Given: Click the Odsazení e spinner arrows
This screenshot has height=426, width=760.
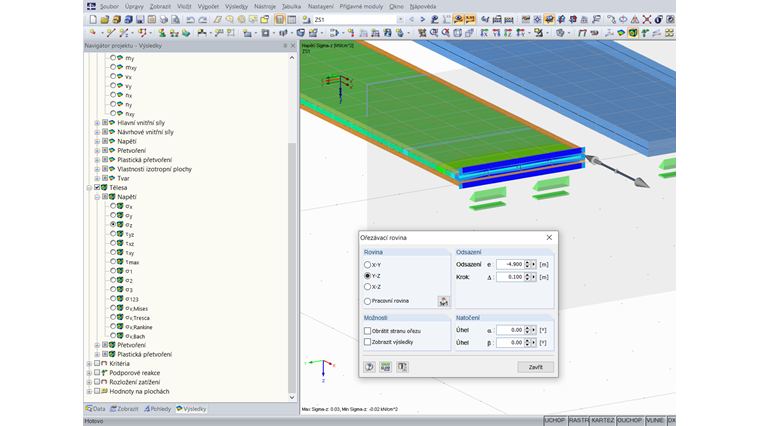Looking at the screenshot, I should point(529,264).
